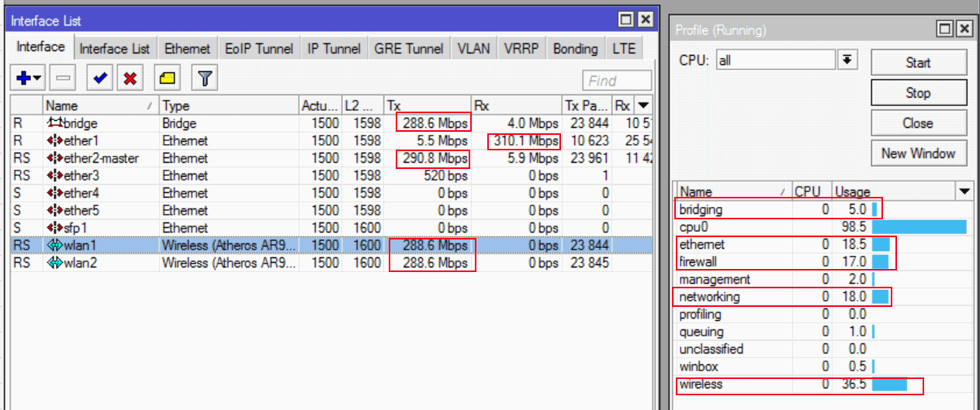The width and height of the screenshot is (980, 410).
Task: Click Start in the Profile window
Action: coord(919,63)
